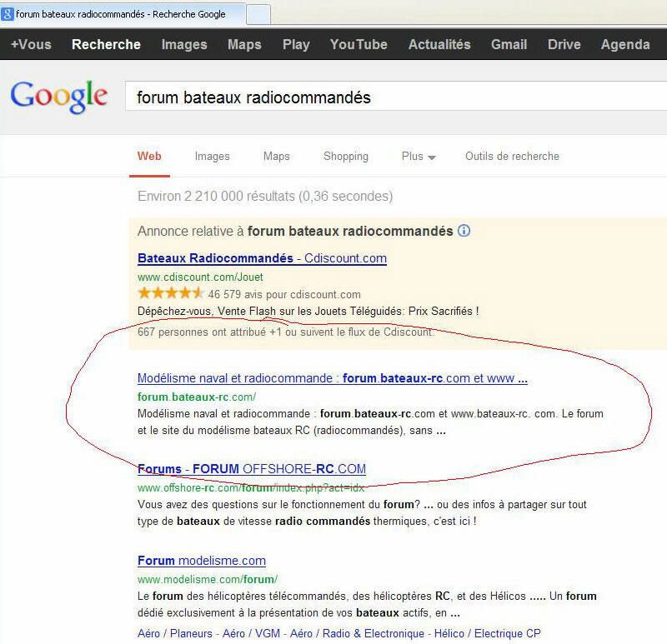Open the Modélisme naval et radiocommande result
Screen dimensions: 667x644
[x=333, y=378]
